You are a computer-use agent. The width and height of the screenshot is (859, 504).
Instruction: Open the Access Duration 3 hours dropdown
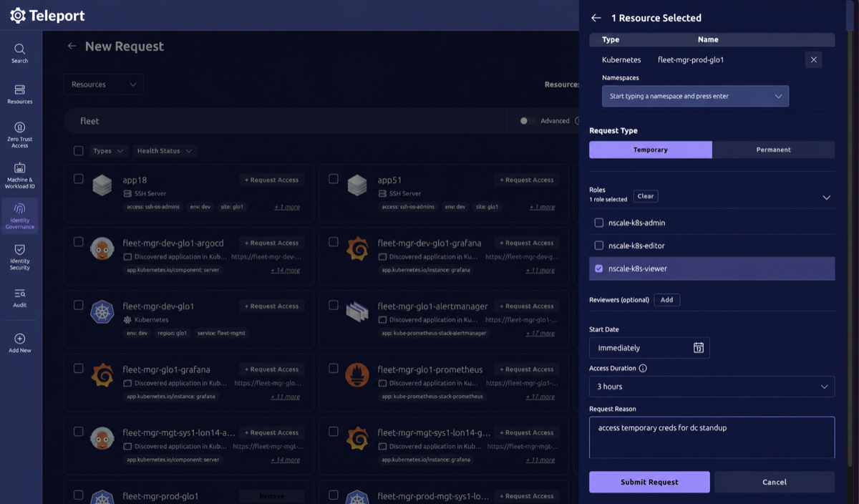click(712, 387)
